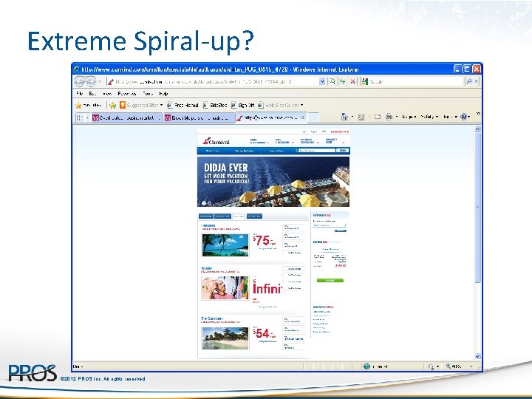Click the Bahamas palm beach thumbnail
Screen dimensions: 532x399
click(225, 245)
